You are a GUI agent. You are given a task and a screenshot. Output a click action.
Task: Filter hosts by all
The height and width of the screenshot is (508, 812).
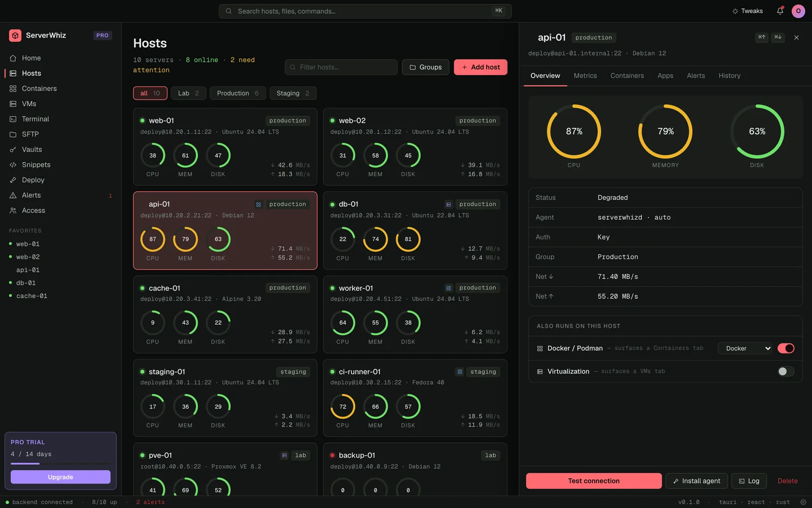(x=150, y=93)
